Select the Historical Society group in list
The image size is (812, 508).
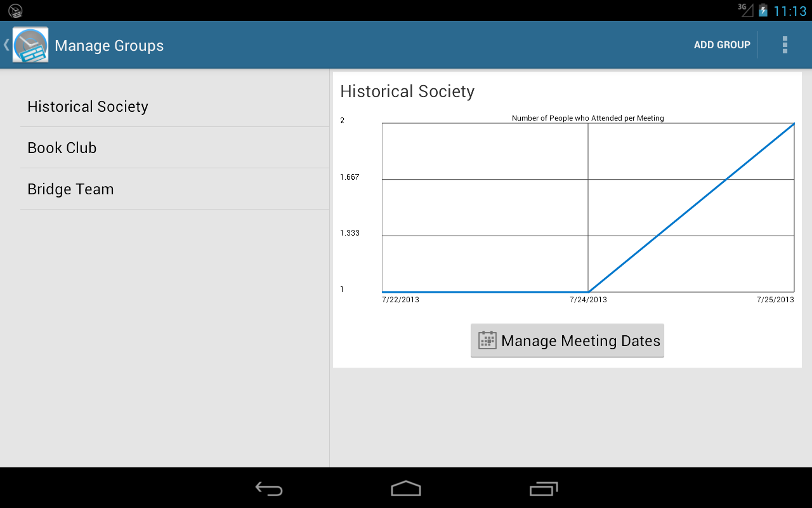pos(174,107)
